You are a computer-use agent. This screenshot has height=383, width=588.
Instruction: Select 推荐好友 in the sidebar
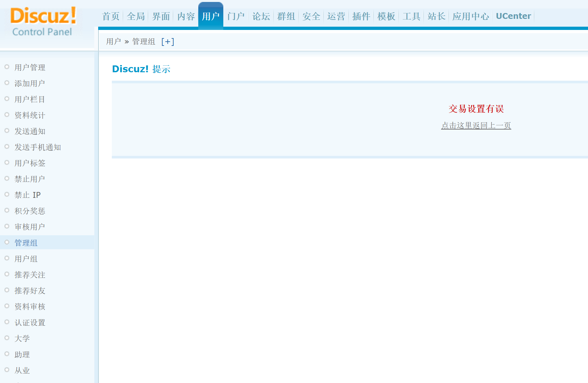coord(30,291)
